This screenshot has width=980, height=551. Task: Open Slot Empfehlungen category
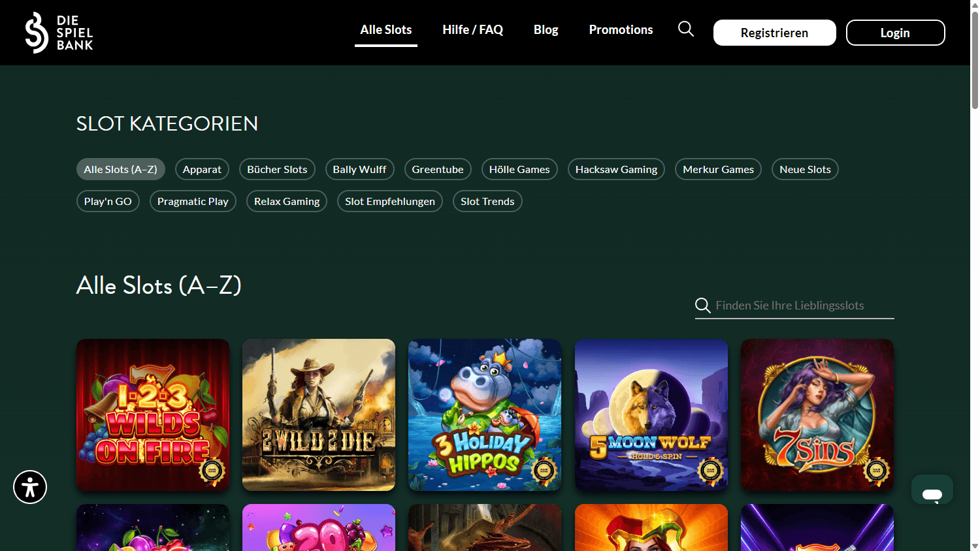(390, 201)
